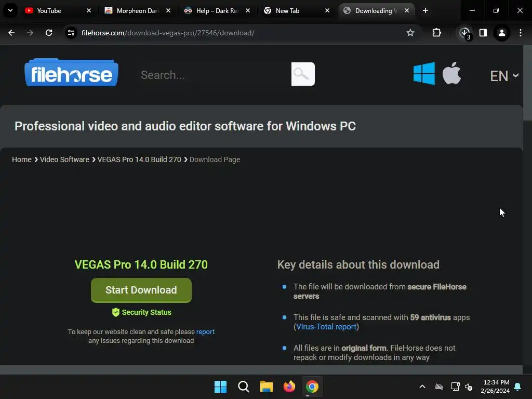Show hidden system tray icons

[422, 387]
